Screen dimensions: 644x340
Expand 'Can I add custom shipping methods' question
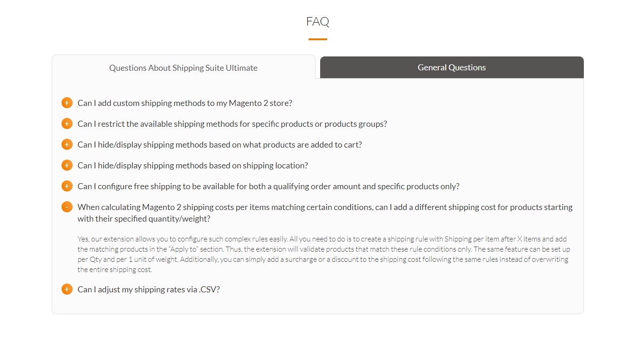(x=185, y=103)
